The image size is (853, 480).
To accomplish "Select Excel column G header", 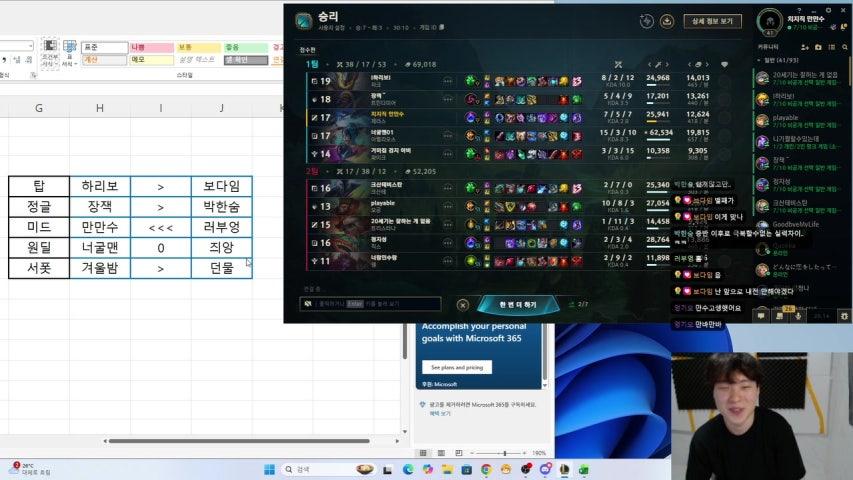I will (39, 108).
